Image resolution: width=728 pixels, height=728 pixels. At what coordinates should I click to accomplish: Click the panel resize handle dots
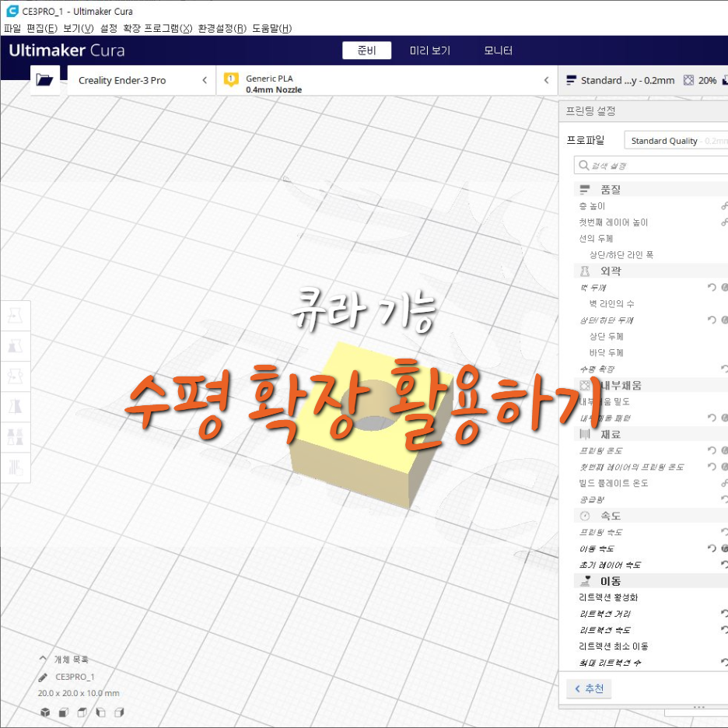pyautogui.click(x=698, y=707)
